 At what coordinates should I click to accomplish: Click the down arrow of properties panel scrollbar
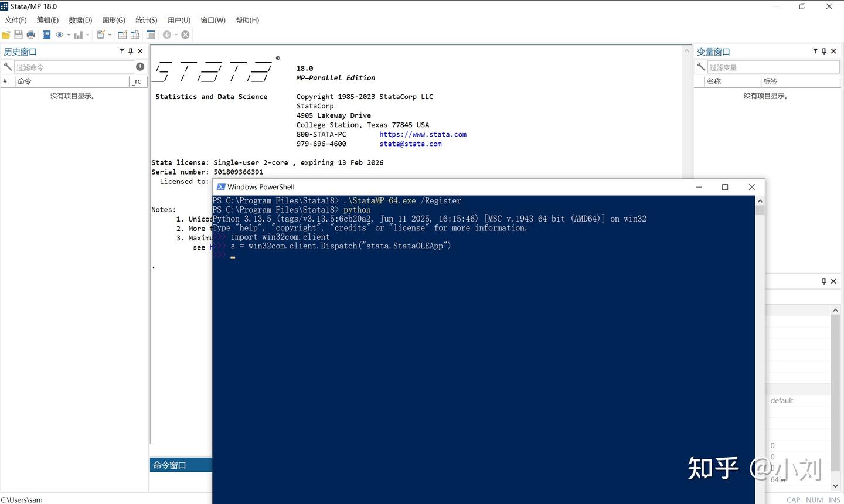[835, 486]
